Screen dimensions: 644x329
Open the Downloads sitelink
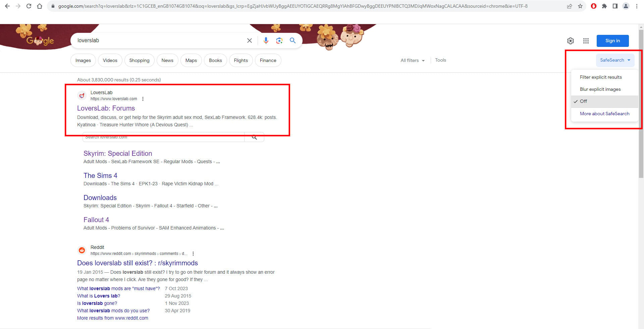[x=100, y=198]
